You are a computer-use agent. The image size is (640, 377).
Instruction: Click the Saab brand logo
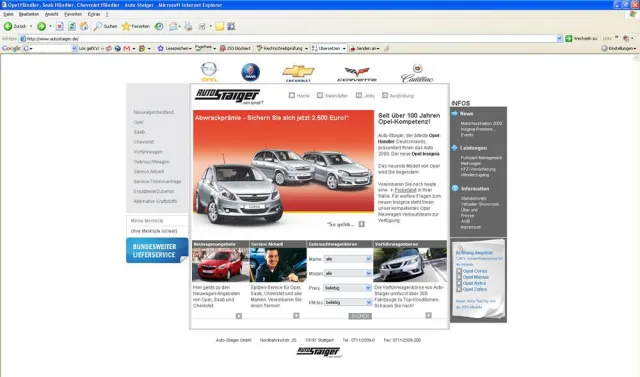[x=251, y=72]
